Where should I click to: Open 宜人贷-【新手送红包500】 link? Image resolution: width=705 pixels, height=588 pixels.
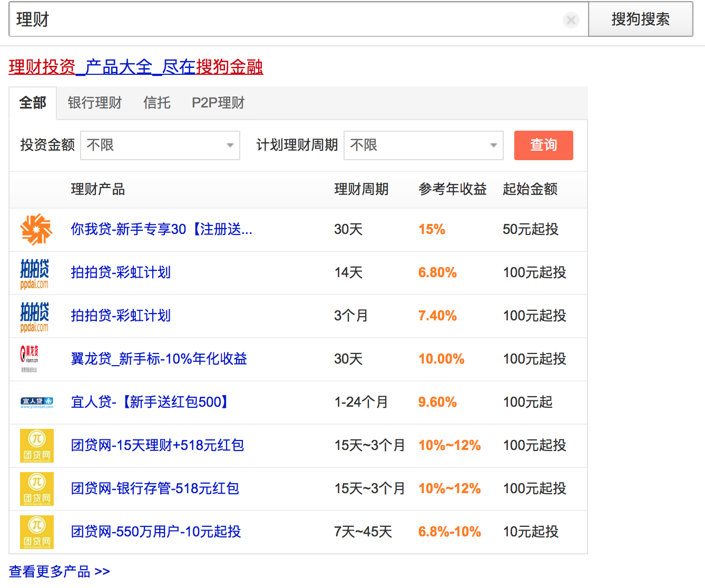point(151,402)
